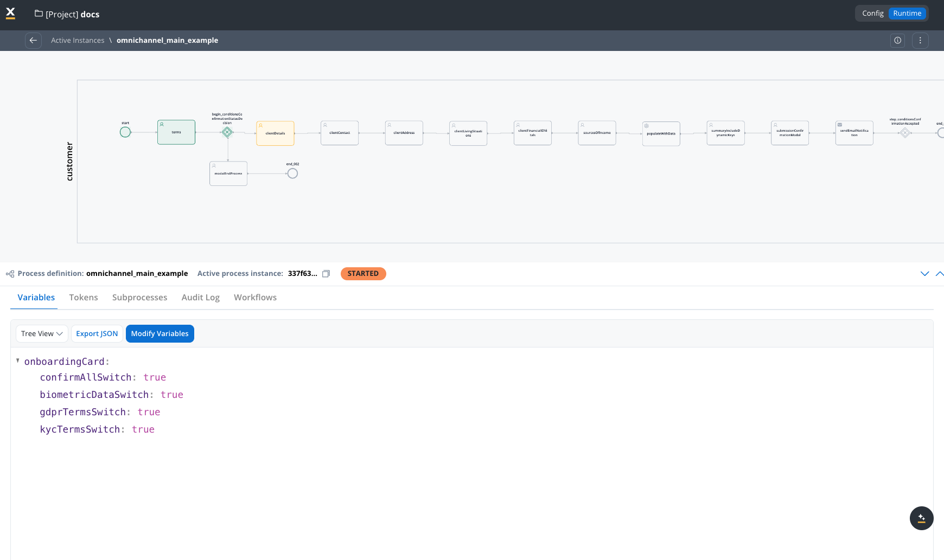Image resolution: width=944 pixels, height=560 pixels.
Task: Click the Export JSON button
Action: pos(97,334)
